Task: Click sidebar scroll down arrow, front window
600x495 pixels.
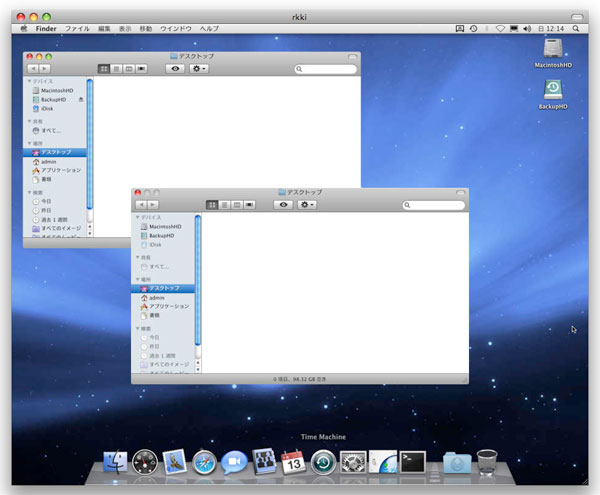Action: [198, 370]
